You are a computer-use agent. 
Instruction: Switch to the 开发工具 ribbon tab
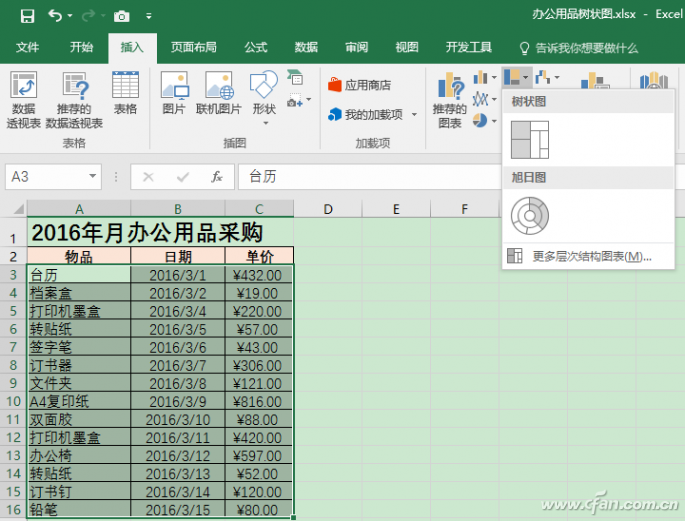coord(469,47)
